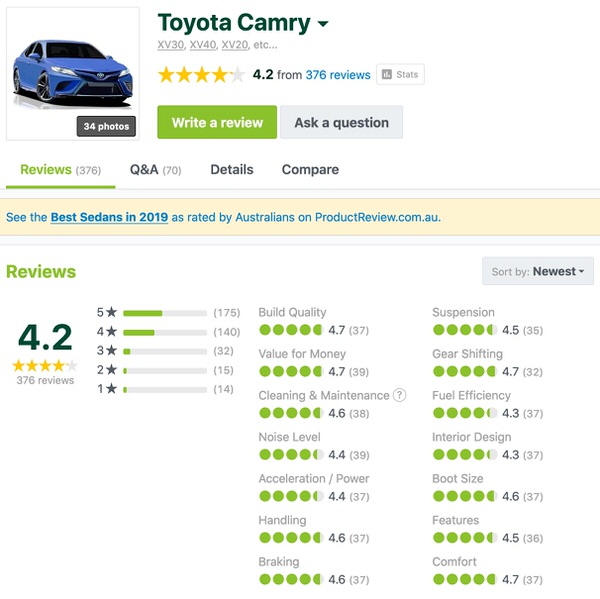Image resolution: width=600 pixels, height=599 pixels.
Task: Click the Fuel Efficiency rating dots
Action: point(465,413)
